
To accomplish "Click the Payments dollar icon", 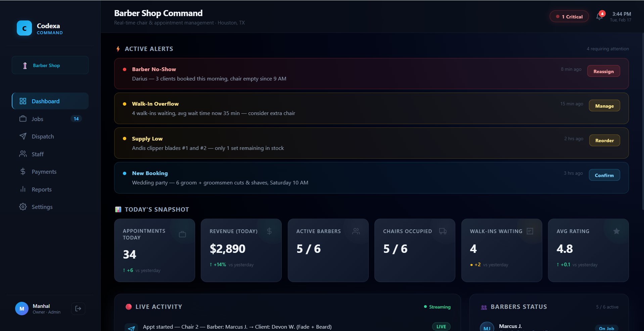I will pyautogui.click(x=22, y=172).
